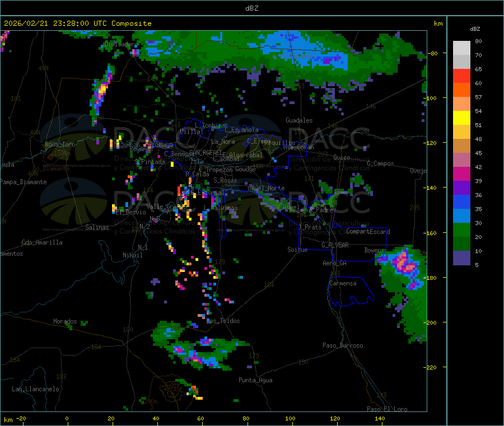
Task: Click the El_Desvio map label
Action: [131, 212]
